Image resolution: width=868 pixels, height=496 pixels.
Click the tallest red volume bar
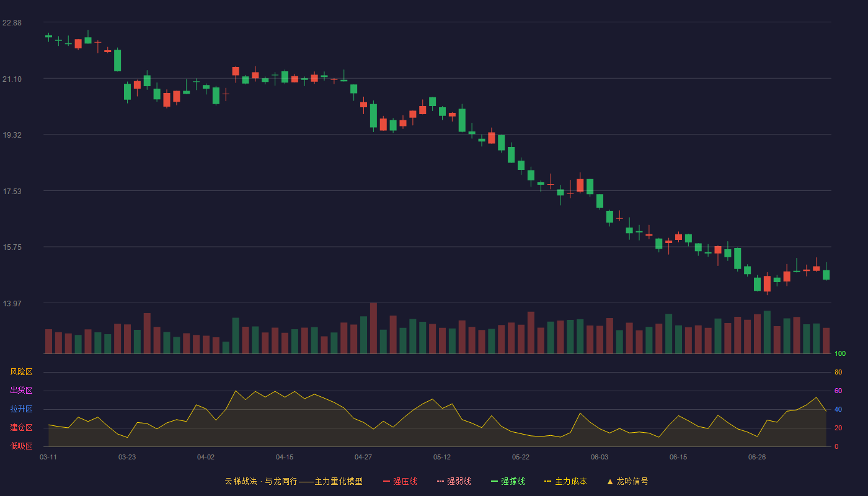click(x=373, y=328)
